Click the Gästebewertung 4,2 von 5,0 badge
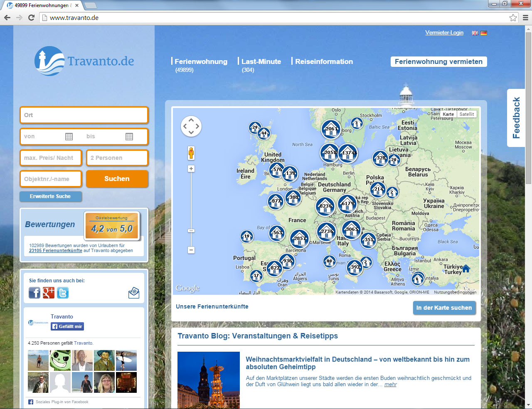Screen dimensions: 532x409 coord(112,225)
